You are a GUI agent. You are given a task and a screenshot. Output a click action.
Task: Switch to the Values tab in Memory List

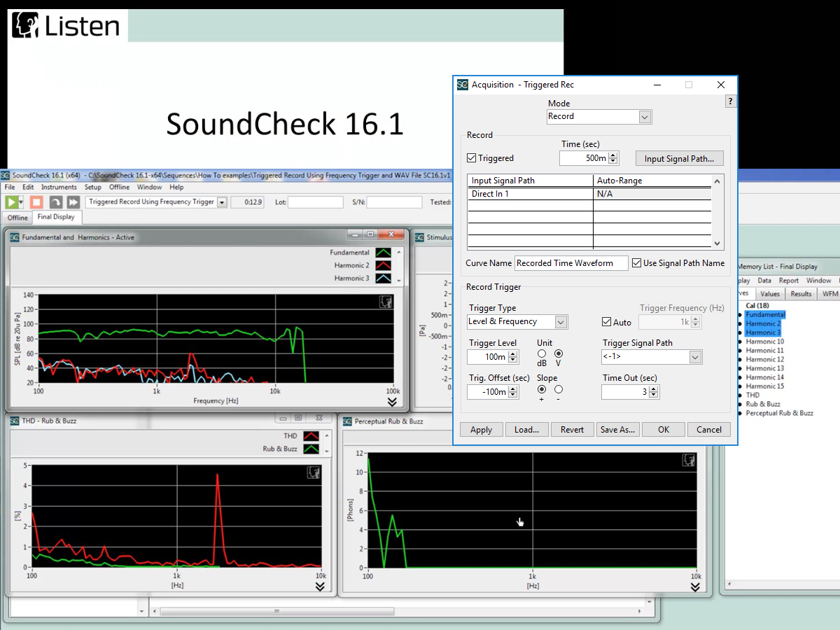coord(770,293)
